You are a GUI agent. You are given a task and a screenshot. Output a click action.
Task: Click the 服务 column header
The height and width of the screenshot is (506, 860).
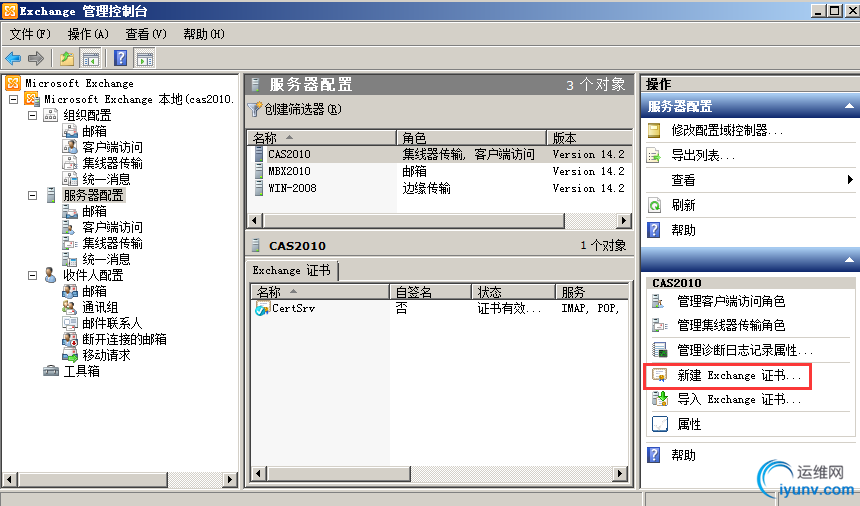coord(592,292)
